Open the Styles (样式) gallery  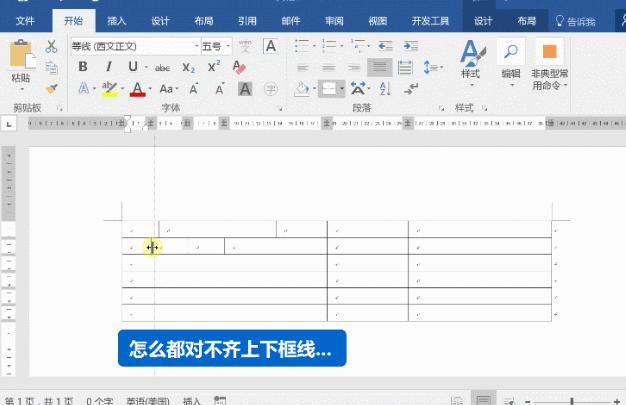pos(471,64)
